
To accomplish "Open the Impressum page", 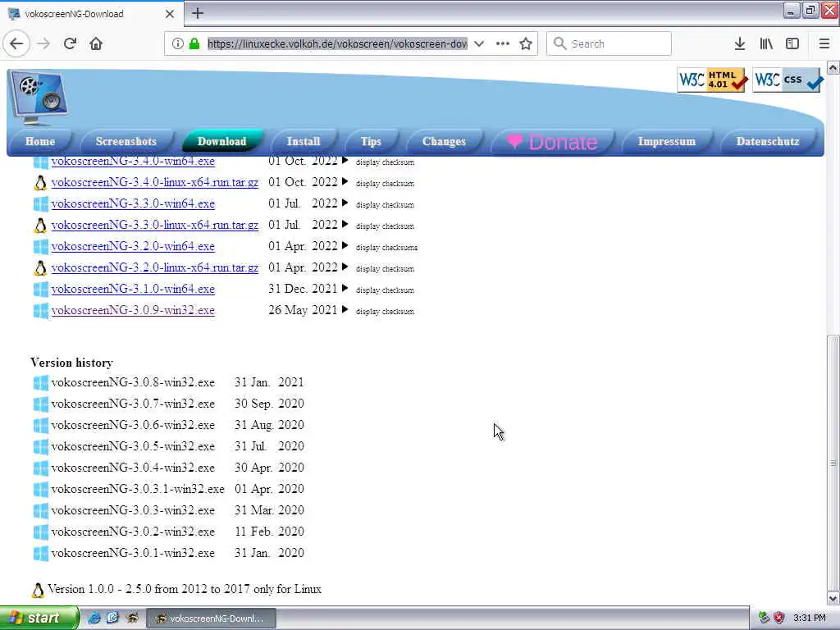I will tap(666, 141).
